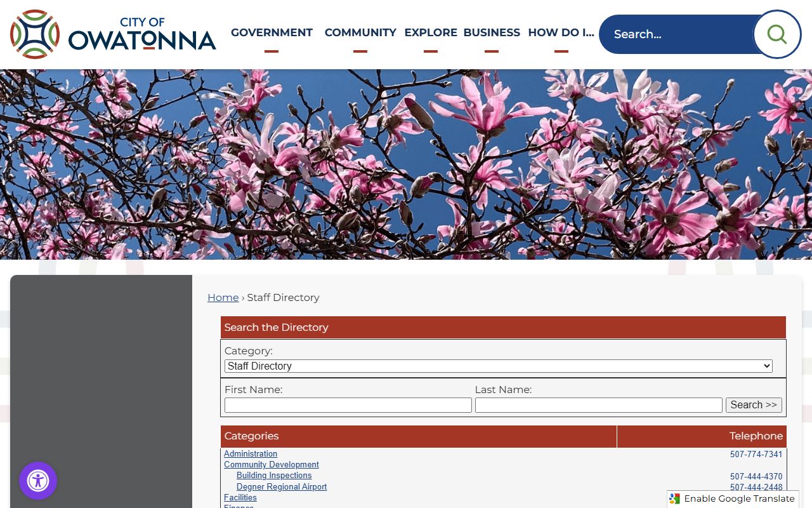The height and width of the screenshot is (508, 812).
Task: Click the Administration phone number 507-774-7341
Action: point(756,455)
